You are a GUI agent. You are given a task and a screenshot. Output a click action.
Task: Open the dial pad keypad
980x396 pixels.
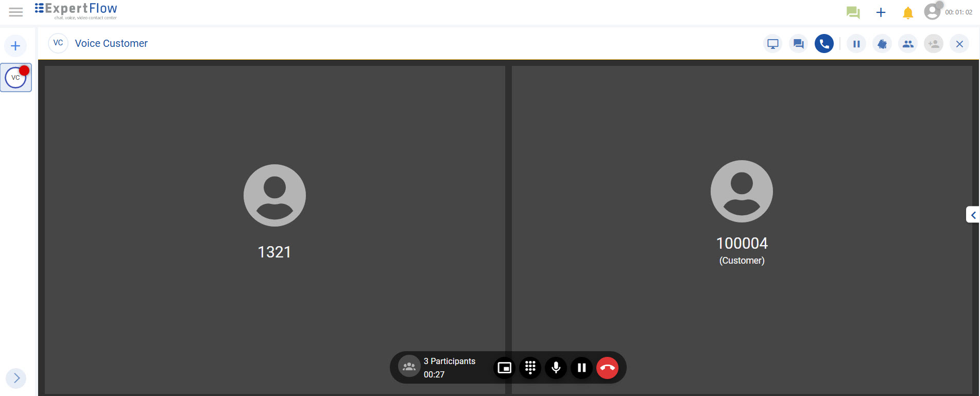(530, 368)
